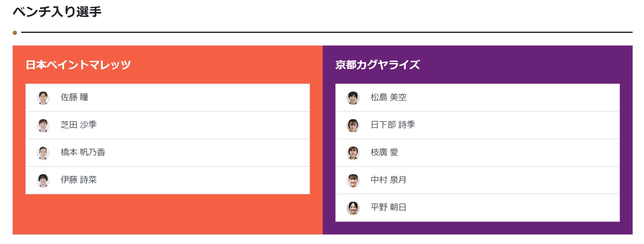Open player name link 芝田 沙季
The image size is (644, 244).
(x=79, y=125)
